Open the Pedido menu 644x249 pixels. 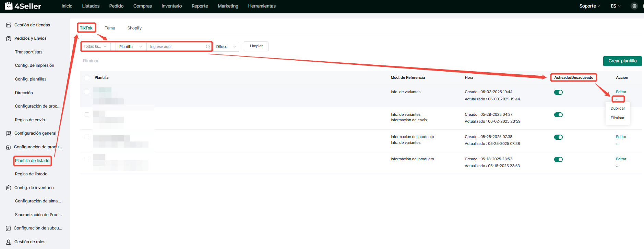(116, 6)
